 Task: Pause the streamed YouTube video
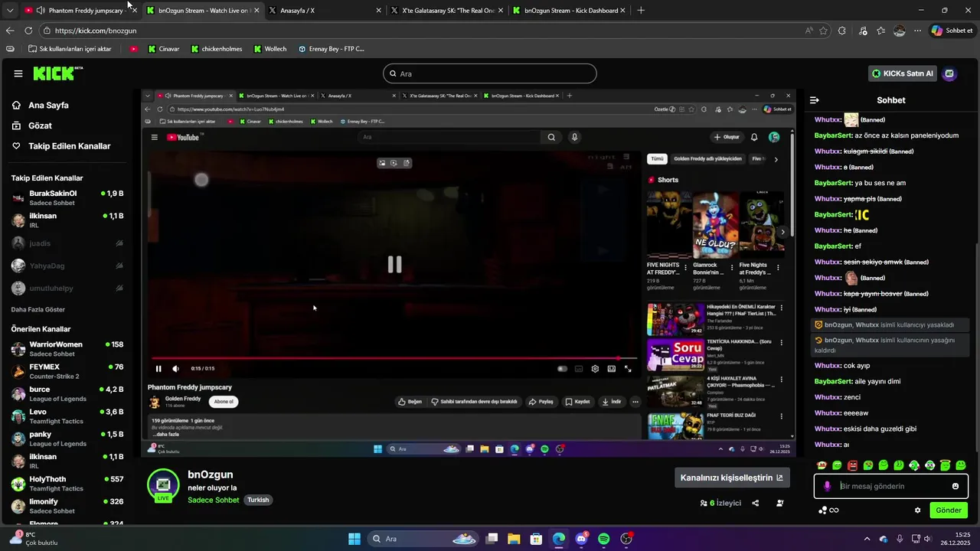click(158, 369)
